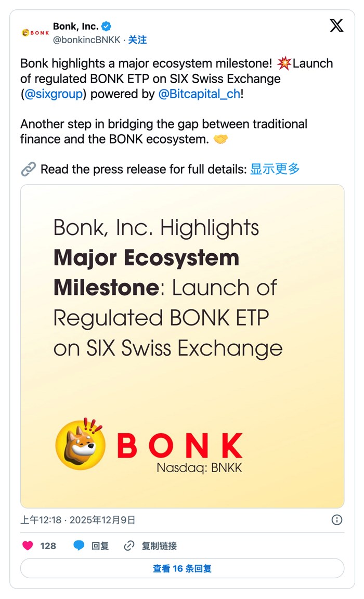Open the Bonk, Inc. display name
The width and height of the screenshot is (364, 599).
point(75,26)
